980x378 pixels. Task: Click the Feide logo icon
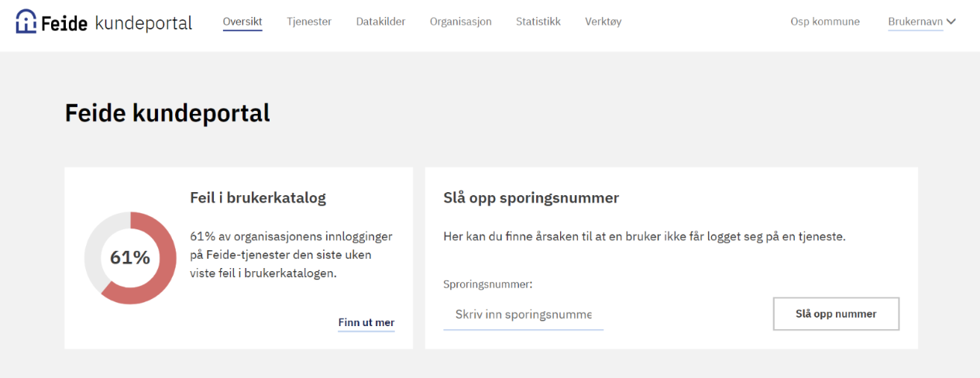click(26, 22)
